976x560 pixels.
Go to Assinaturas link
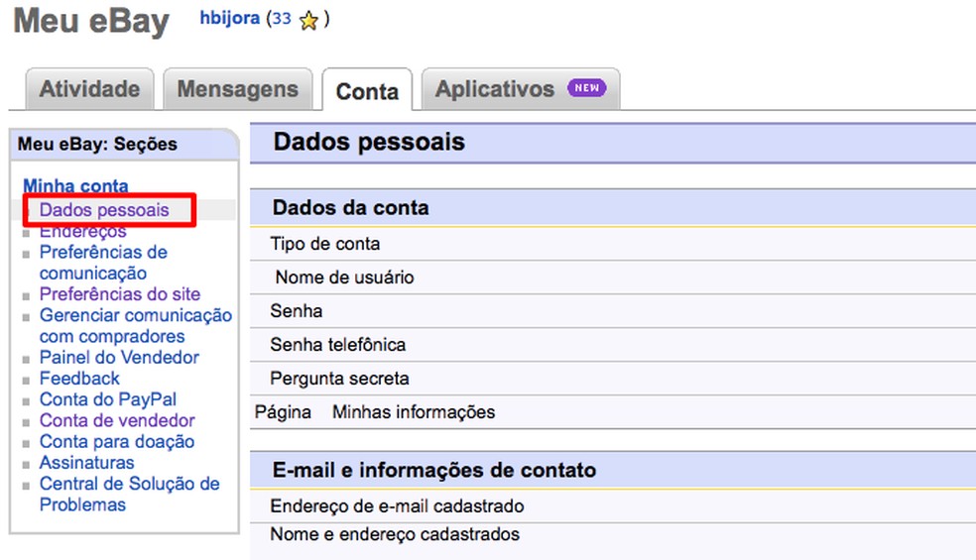86,463
